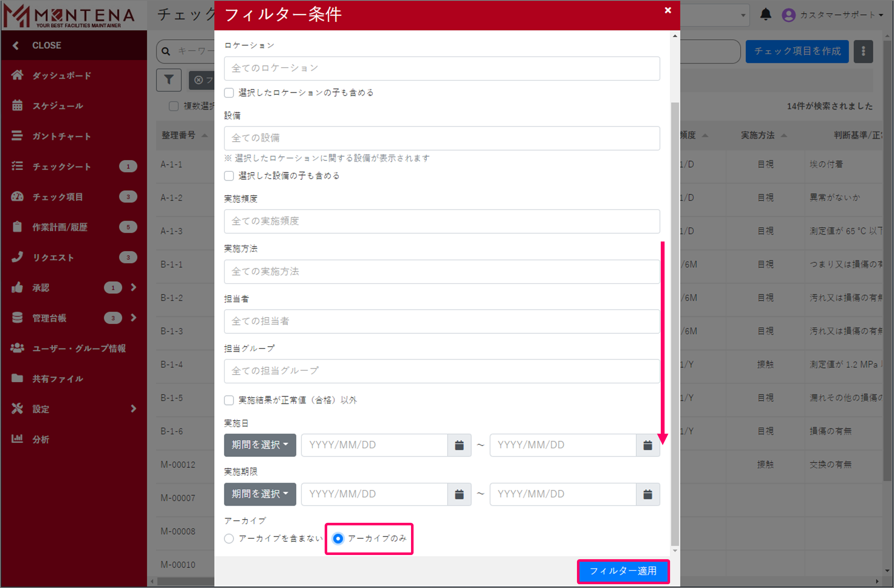Screen dimensions: 894x588
Task: Click the filter funnel icon button
Action: pos(169,80)
